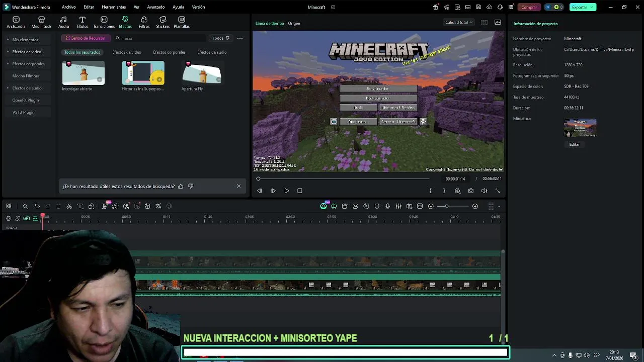The image size is (644, 362).
Task: Switch to Efectos de video results tab
Action: pyautogui.click(x=127, y=52)
